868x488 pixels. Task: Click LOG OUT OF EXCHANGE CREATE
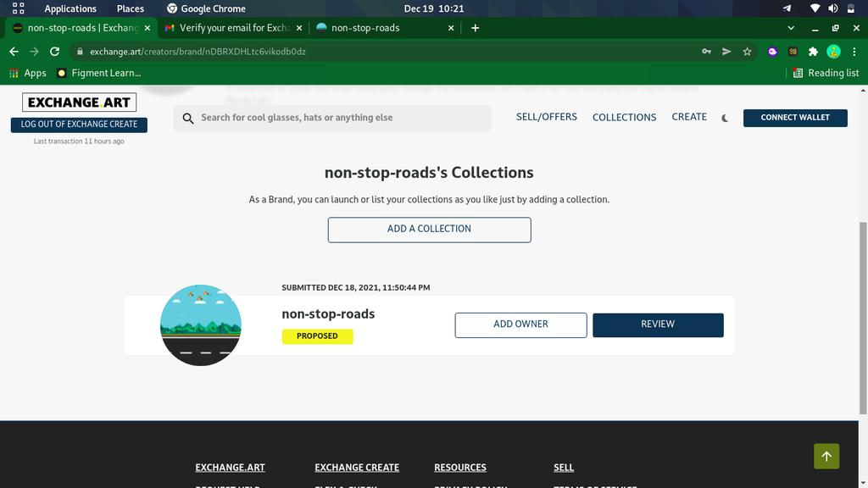(x=79, y=125)
